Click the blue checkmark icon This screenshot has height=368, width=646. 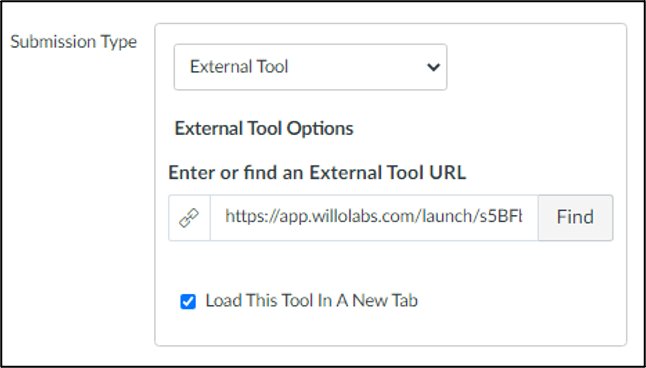pos(188,302)
